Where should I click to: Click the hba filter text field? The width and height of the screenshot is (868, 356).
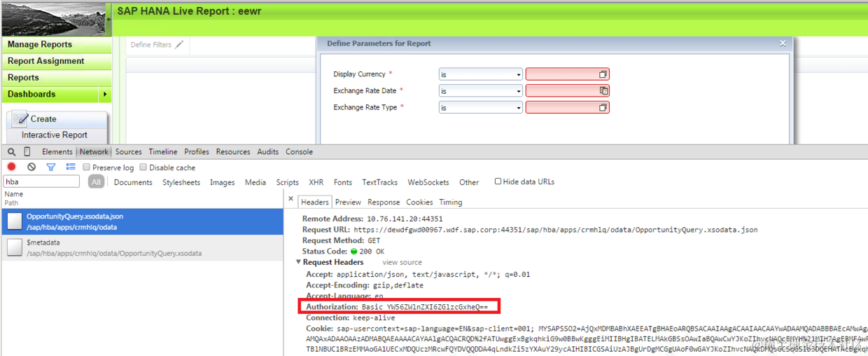pyautogui.click(x=41, y=182)
